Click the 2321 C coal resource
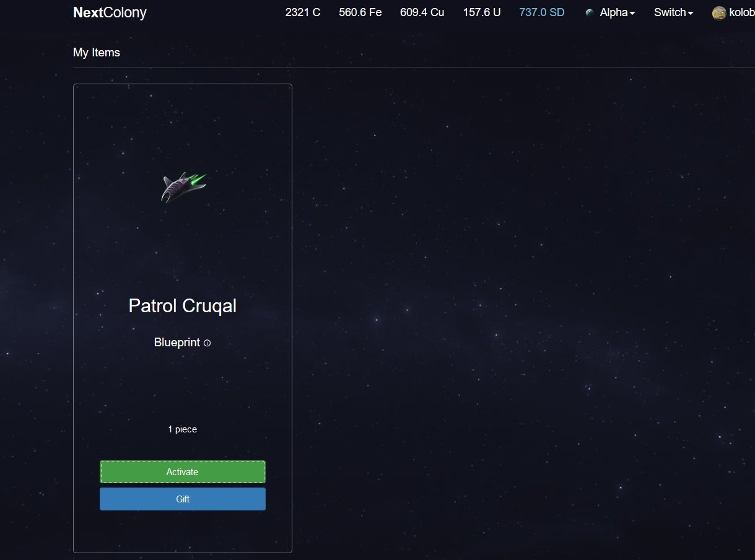 point(303,12)
